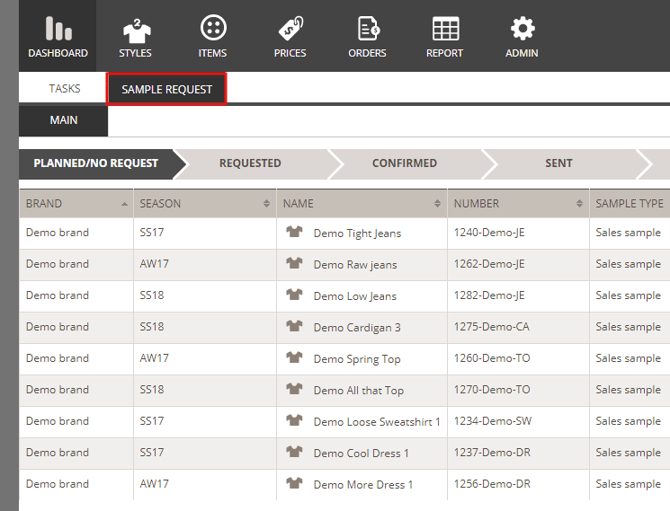
Task: Select the 1256-Demo-DR number cell
Action: (492, 485)
